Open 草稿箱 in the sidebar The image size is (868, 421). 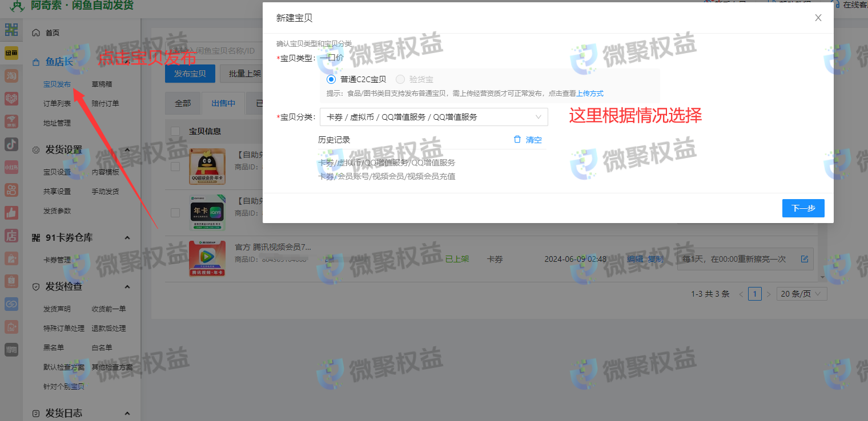pos(102,84)
